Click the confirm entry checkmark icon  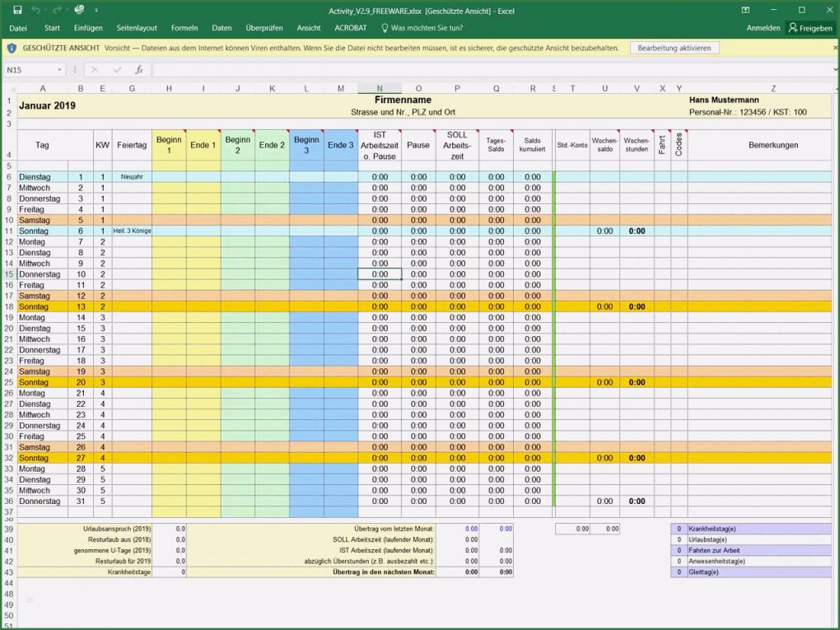[x=117, y=70]
